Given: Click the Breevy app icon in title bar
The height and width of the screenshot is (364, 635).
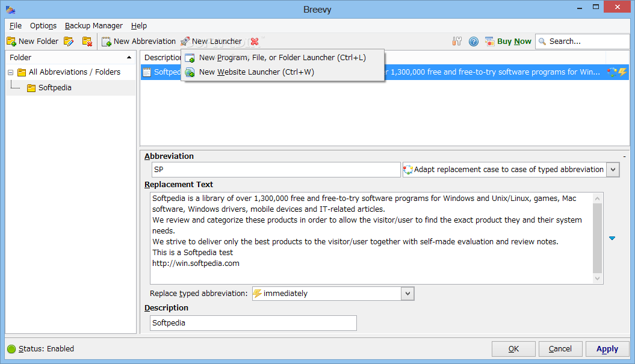Looking at the screenshot, I should click(10, 9).
